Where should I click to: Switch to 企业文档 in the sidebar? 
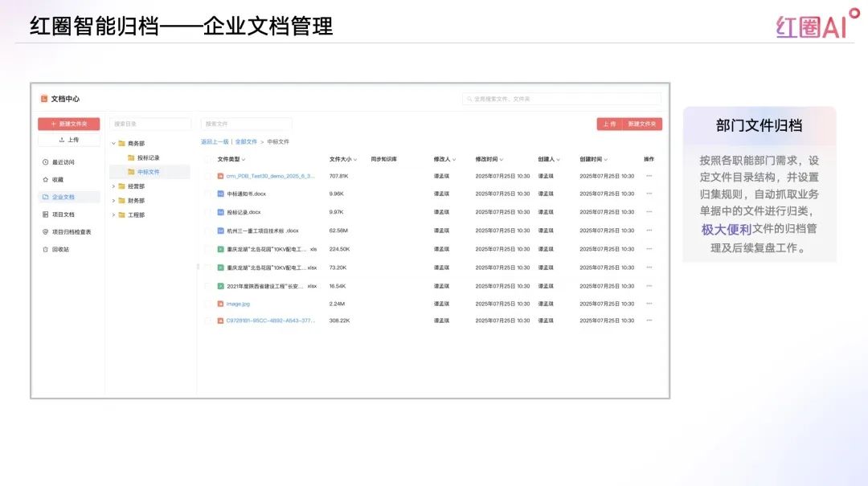click(x=63, y=197)
